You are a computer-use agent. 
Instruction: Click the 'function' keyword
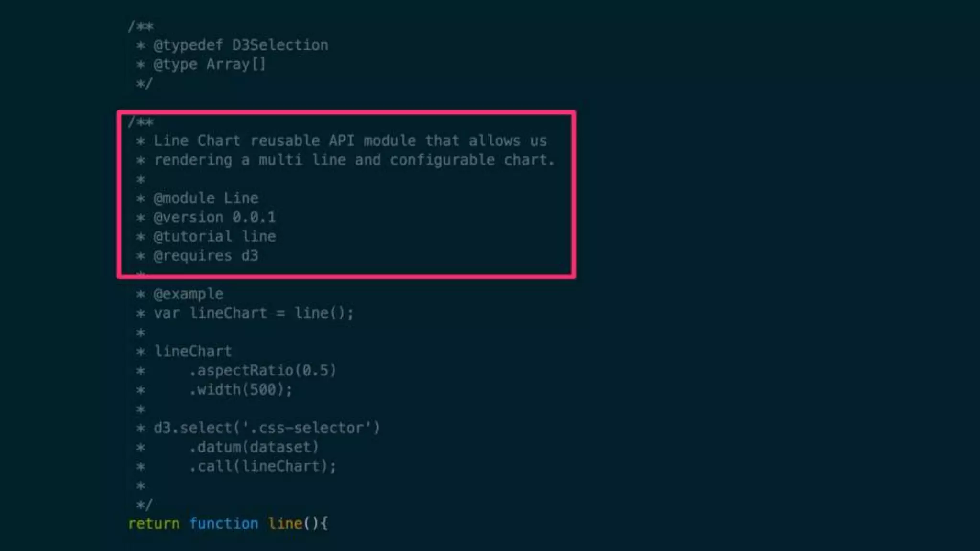pyautogui.click(x=223, y=523)
